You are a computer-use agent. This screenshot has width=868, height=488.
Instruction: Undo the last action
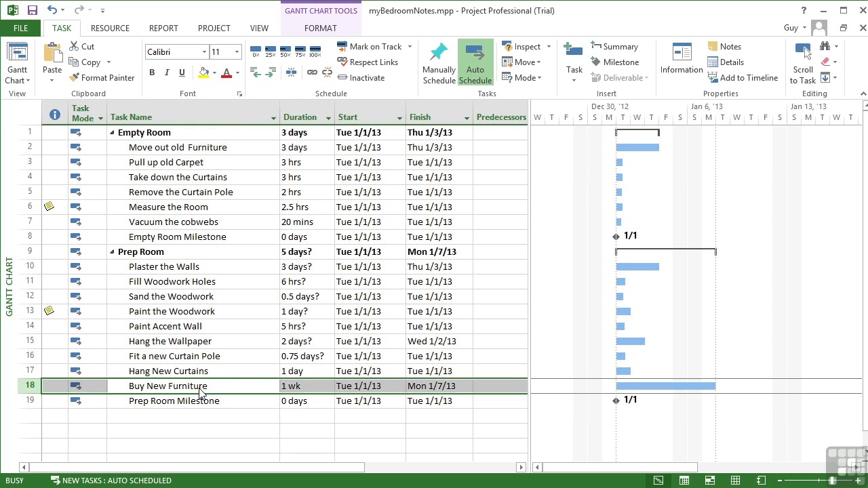click(x=52, y=10)
